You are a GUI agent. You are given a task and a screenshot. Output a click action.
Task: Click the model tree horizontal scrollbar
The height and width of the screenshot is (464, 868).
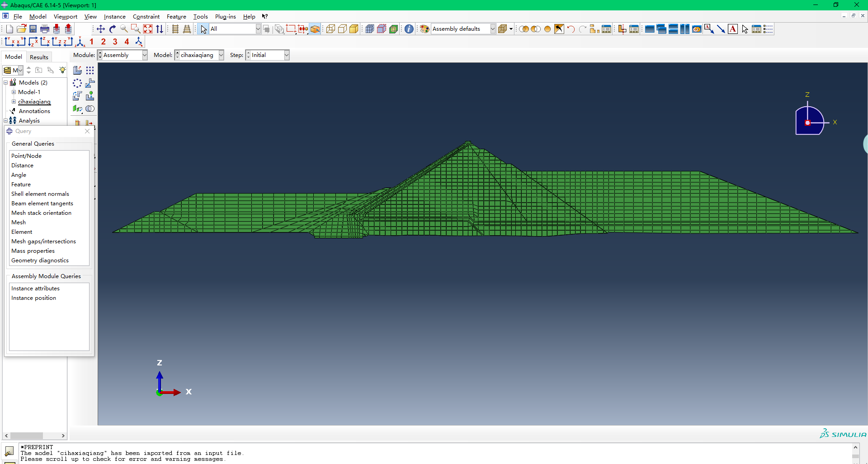[27, 436]
